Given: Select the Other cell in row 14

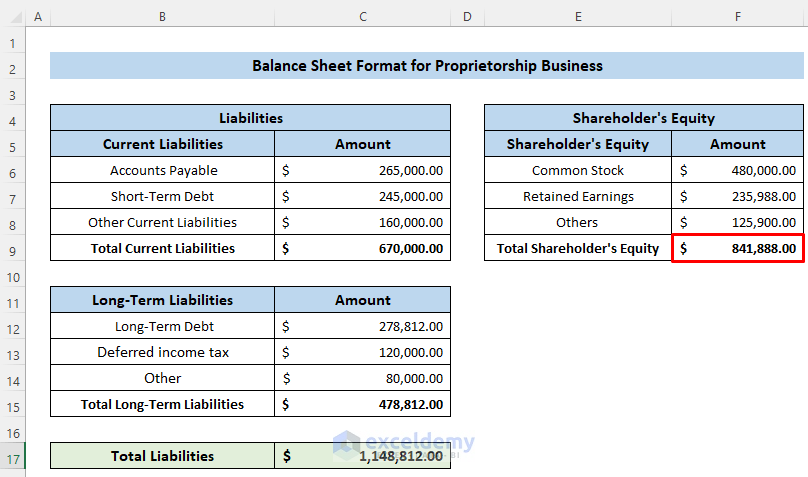Looking at the screenshot, I should pyautogui.click(x=162, y=378).
